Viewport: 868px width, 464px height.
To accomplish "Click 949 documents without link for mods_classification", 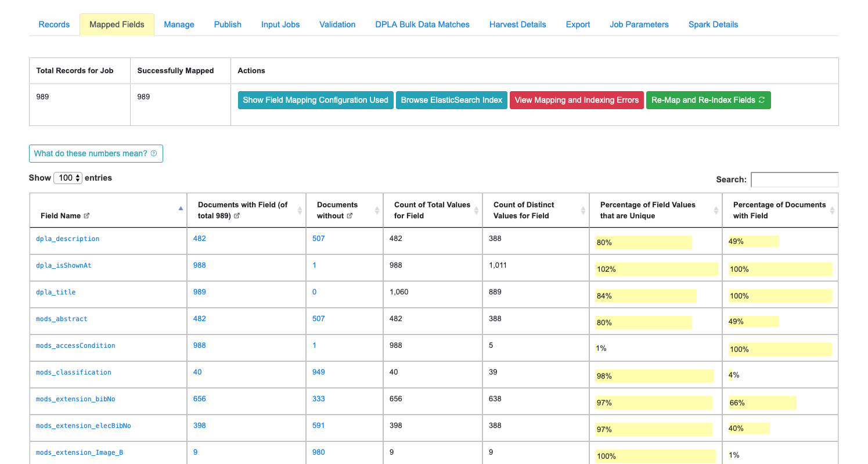I will (319, 372).
